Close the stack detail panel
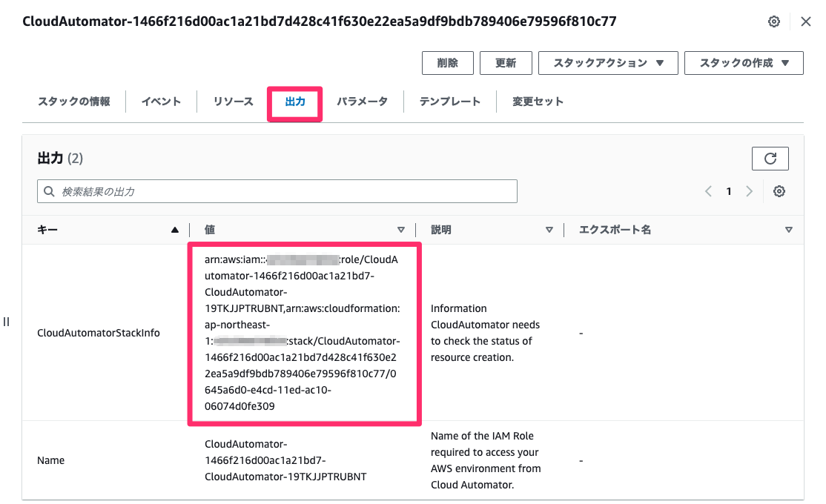The height and width of the screenshot is (504, 826). 805,21
